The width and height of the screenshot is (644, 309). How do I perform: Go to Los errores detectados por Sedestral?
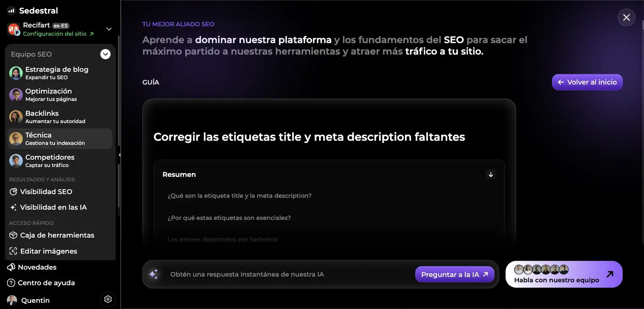click(x=223, y=240)
